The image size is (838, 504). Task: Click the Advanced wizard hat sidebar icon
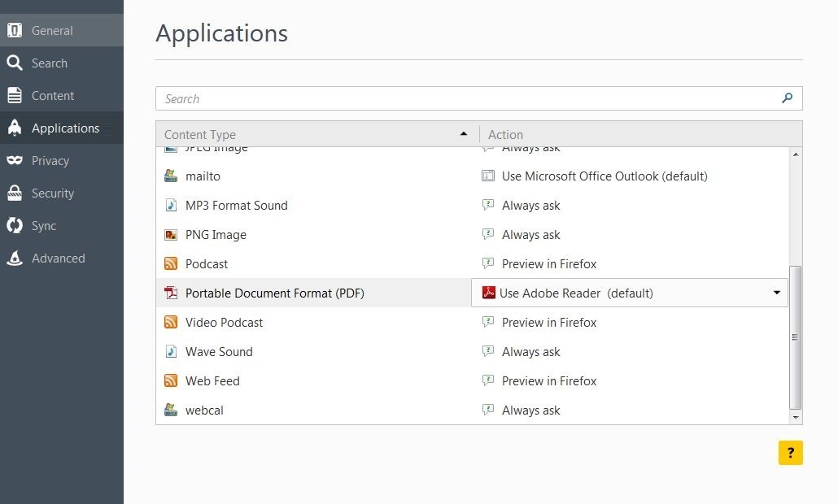15,258
